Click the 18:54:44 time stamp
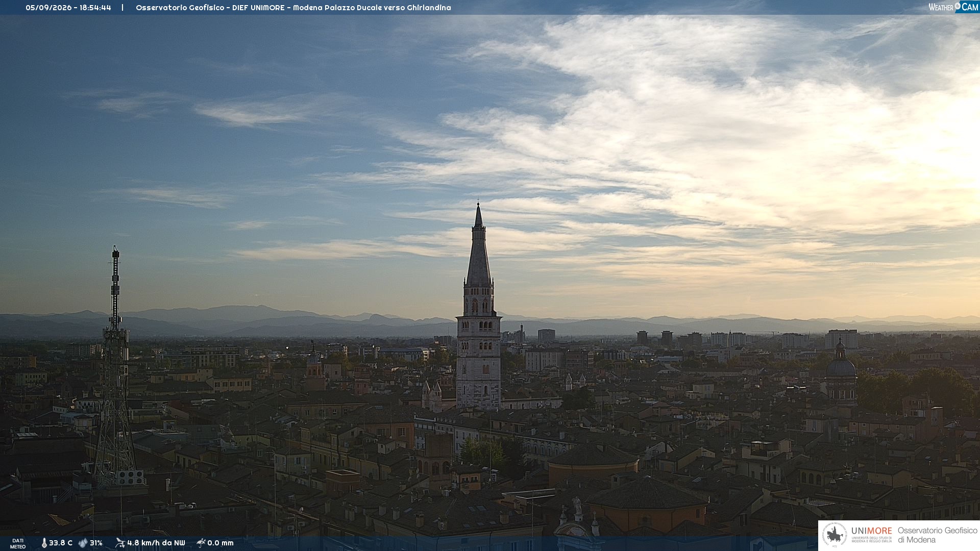The height and width of the screenshot is (551, 980). click(x=95, y=8)
